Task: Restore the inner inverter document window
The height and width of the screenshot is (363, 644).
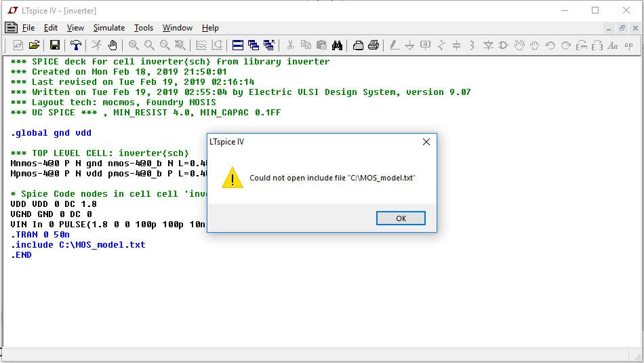Action: pos(622,28)
